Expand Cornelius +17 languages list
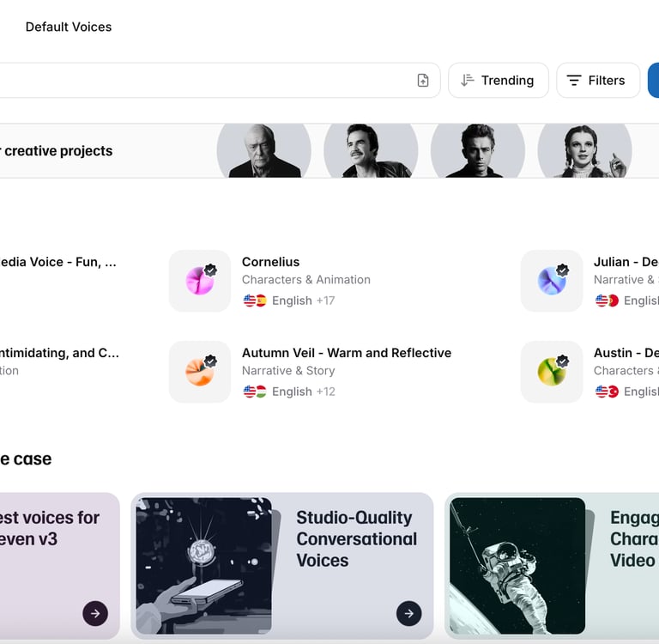This screenshot has width=659, height=644. [325, 301]
